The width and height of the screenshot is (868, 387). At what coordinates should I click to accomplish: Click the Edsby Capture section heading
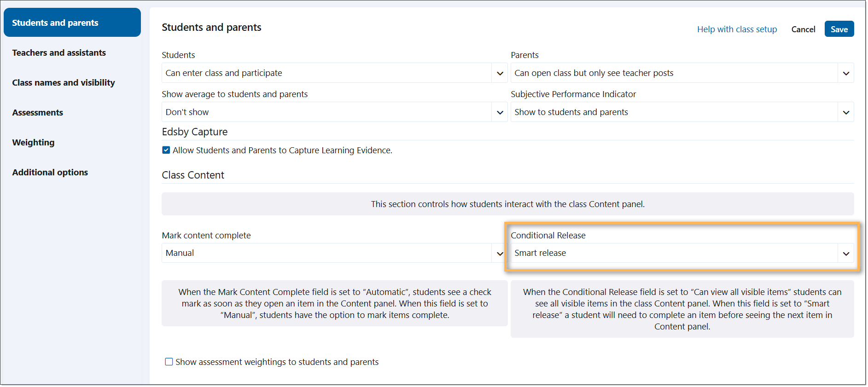pos(195,132)
